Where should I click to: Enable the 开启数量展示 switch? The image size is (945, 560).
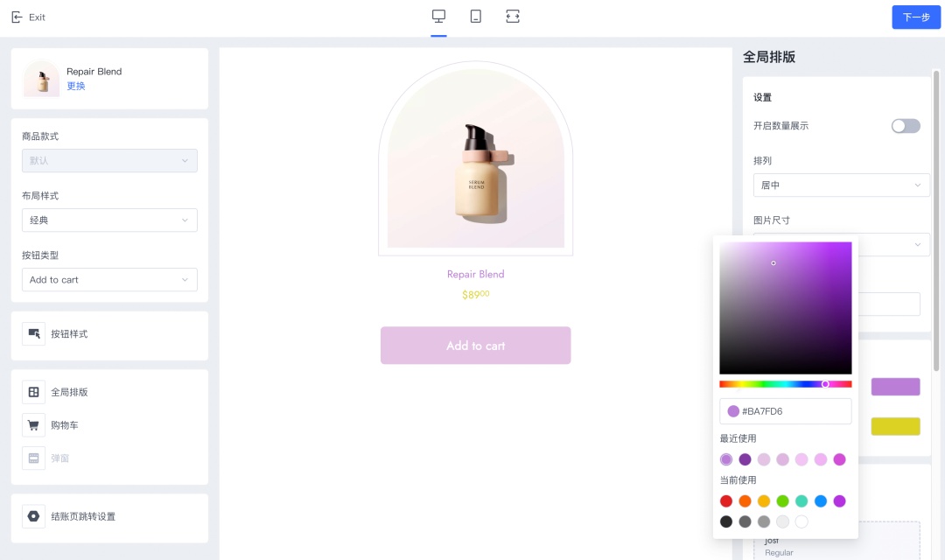tap(905, 126)
